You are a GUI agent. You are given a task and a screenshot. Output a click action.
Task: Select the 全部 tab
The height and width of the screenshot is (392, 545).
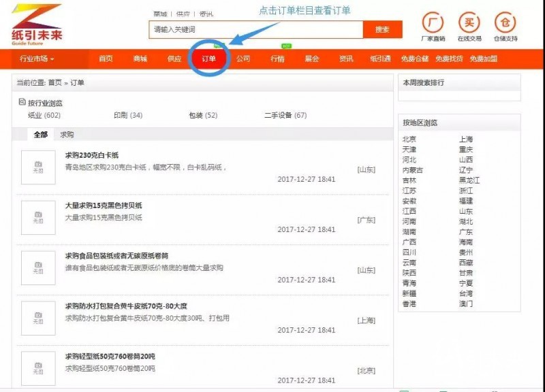tap(41, 135)
